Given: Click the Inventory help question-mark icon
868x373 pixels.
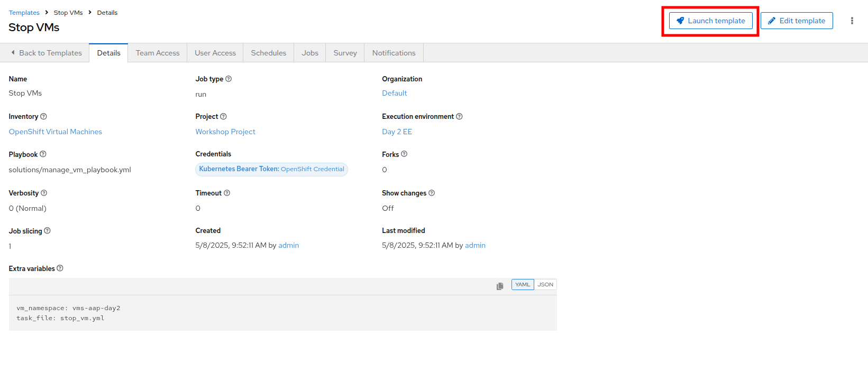Looking at the screenshot, I should 43,116.
